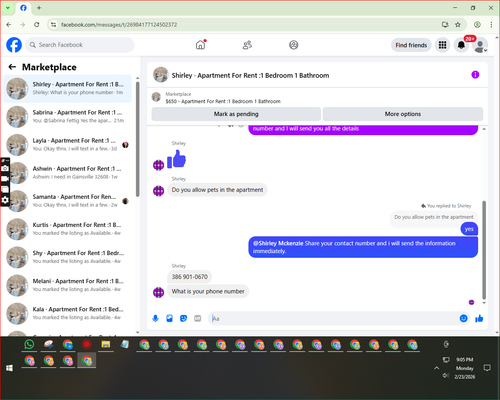Open the GIF picker icon
500x400 pixels.
198,318
